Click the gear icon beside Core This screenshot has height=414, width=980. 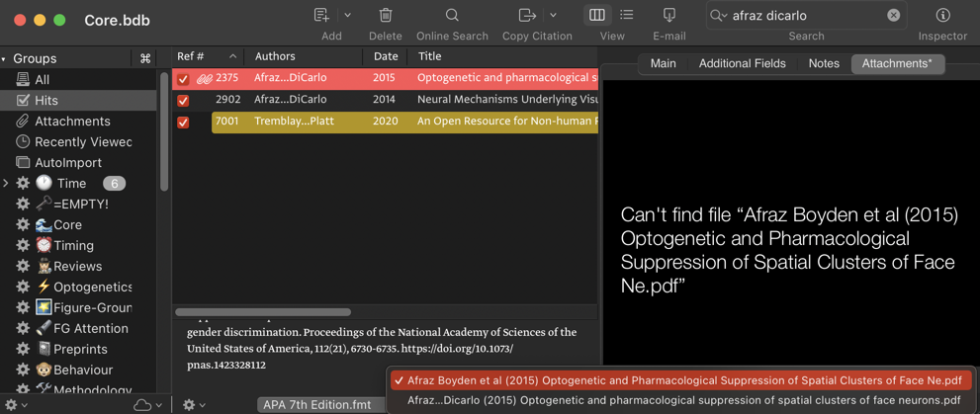pos(23,225)
